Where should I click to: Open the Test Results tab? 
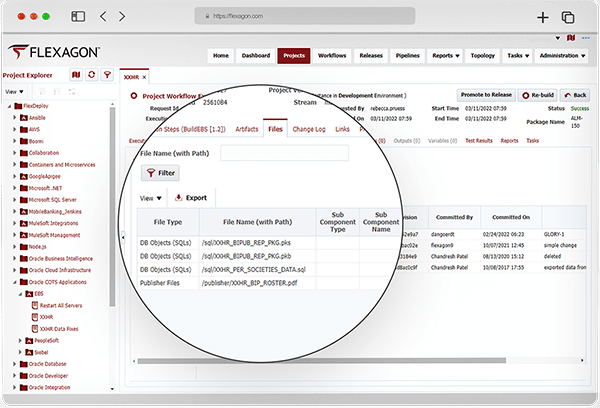click(479, 141)
